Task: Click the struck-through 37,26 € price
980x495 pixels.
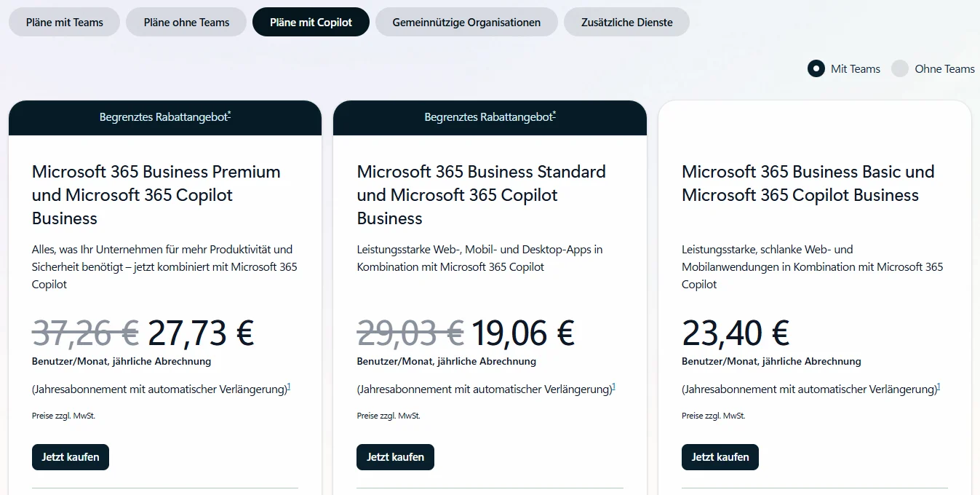Action: 85,333
